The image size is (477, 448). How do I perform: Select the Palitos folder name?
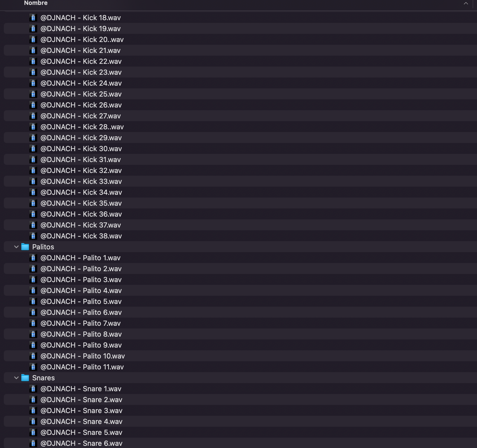point(43,247)
